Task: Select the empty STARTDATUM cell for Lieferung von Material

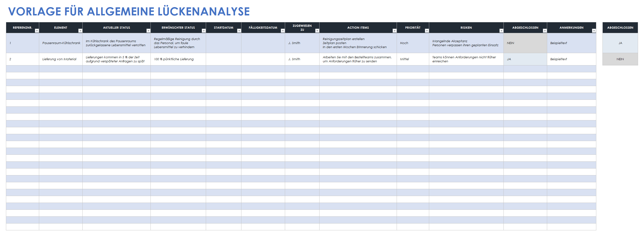Action: click(224, 59)
